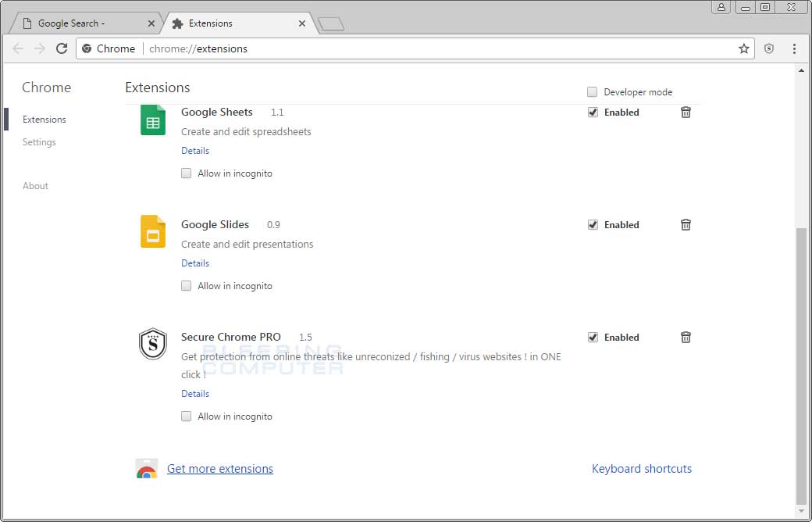Click the Secure Chrome PRO shield logo
The image size is (812, 522).
[153, 344]
